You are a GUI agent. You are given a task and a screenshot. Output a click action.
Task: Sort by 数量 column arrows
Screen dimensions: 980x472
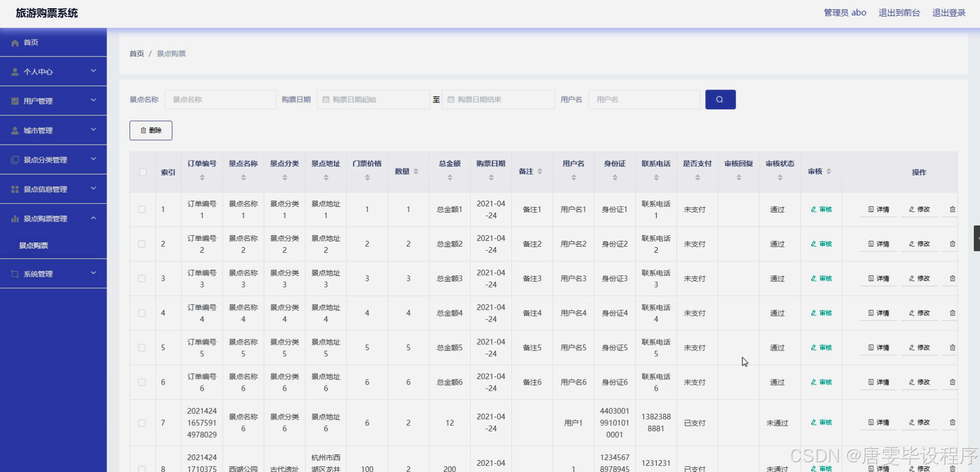click(416, 171)
